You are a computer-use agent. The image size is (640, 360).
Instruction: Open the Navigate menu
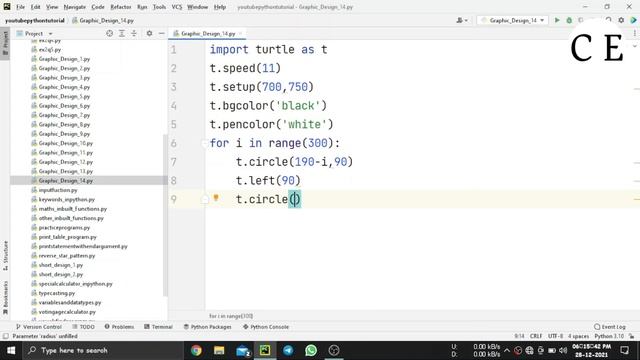click(75, 7)
